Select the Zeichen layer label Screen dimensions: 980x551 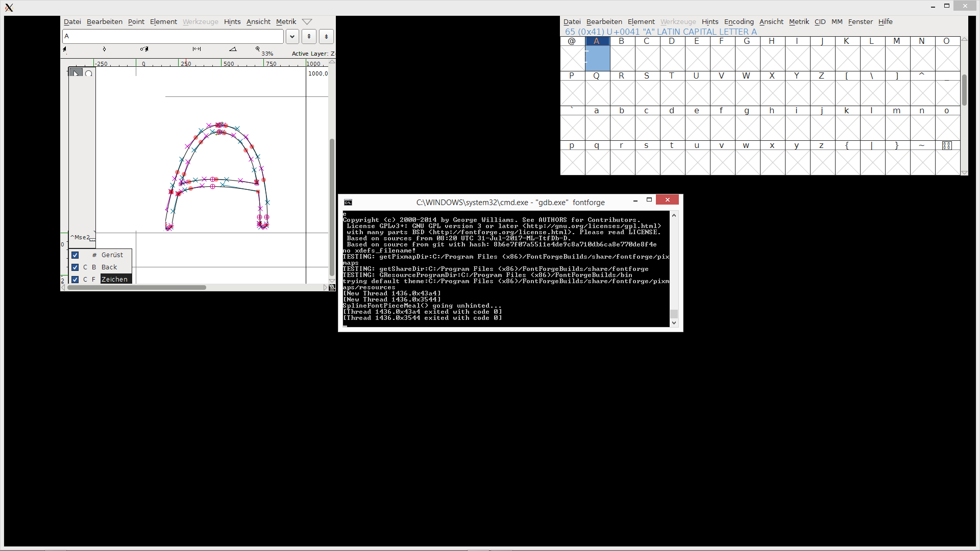pos(115,279)
